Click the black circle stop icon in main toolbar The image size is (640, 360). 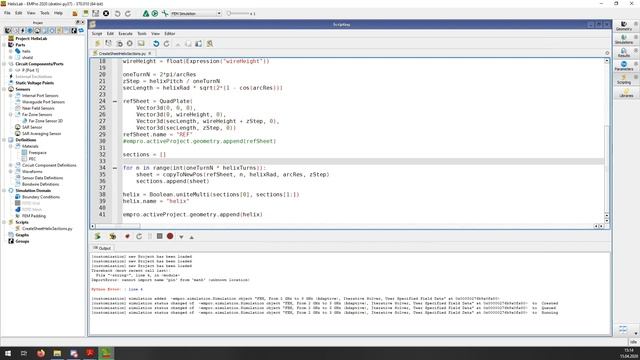106,13
